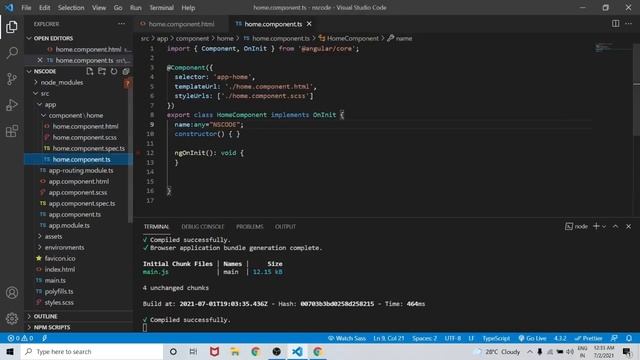
Task: Open styles.scss in Explorer
Action: (59, 302)
